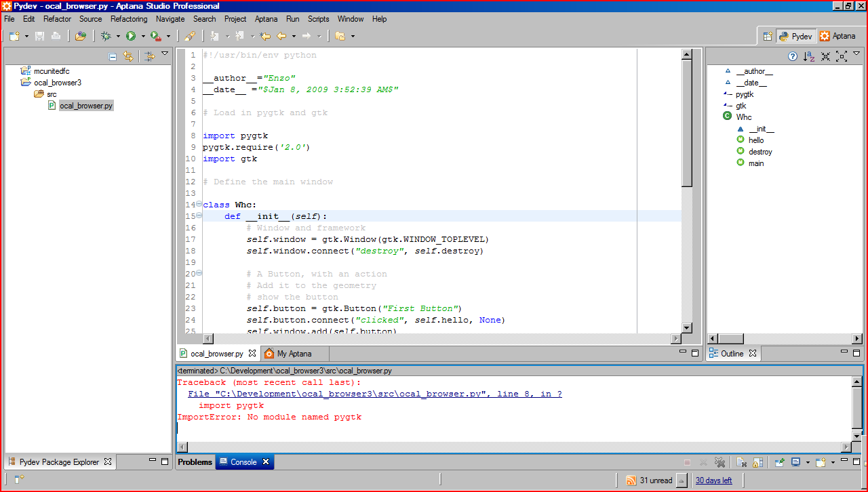
Task: Click the arrow button beside 31 unread
Action: tap(682, 480)
